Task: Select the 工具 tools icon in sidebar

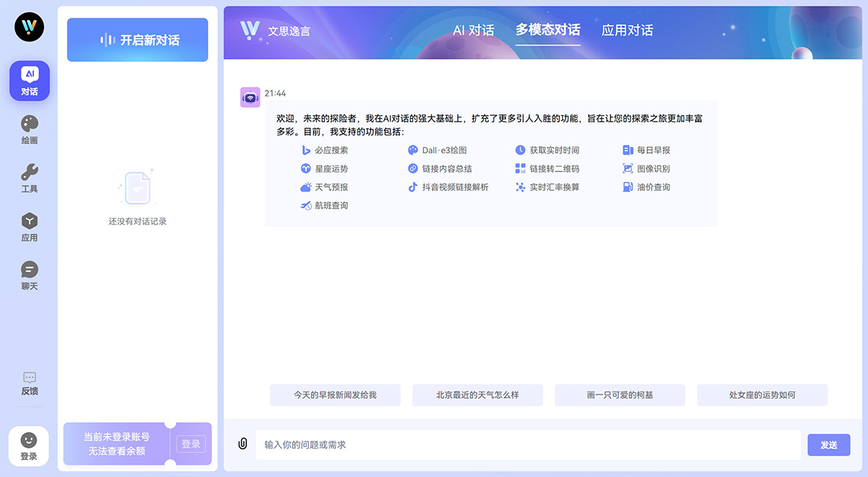Action: click(x=29, y=177)
